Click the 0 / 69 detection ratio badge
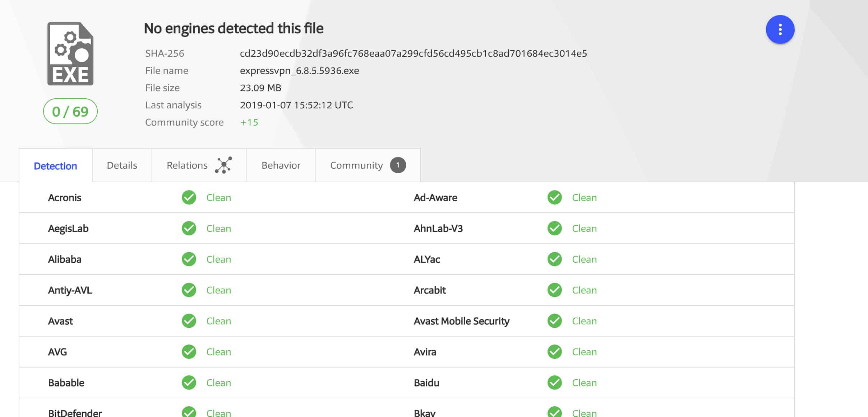868x417 pixels. (x=70, y=111)
